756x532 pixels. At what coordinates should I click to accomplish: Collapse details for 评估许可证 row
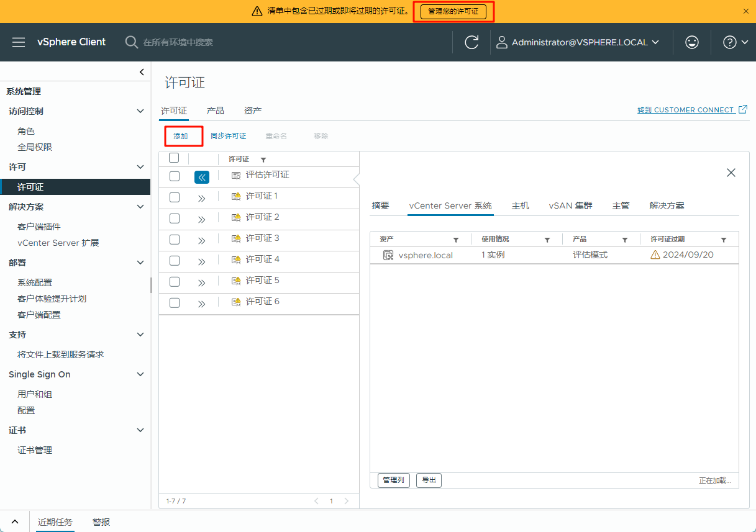pos(202,177)
